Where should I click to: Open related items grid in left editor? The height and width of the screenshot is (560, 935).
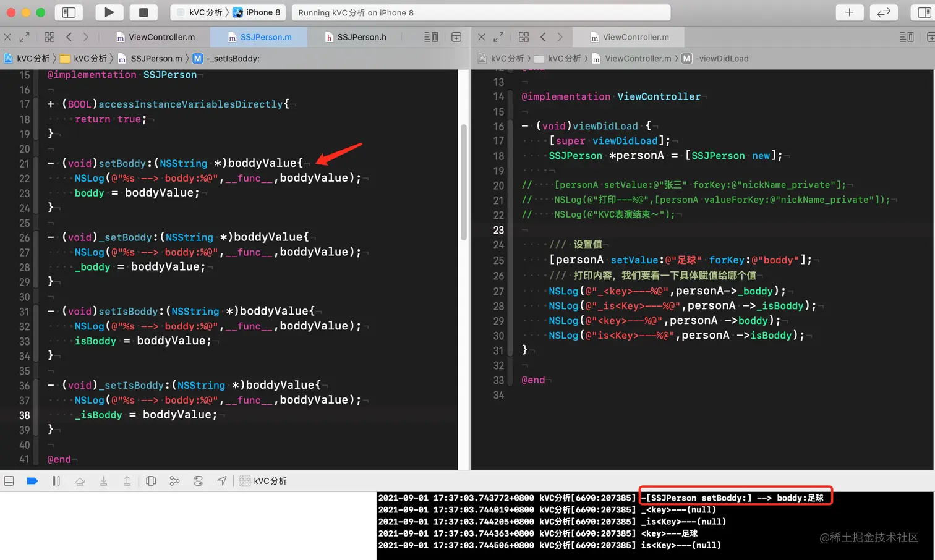pos(49,37)
